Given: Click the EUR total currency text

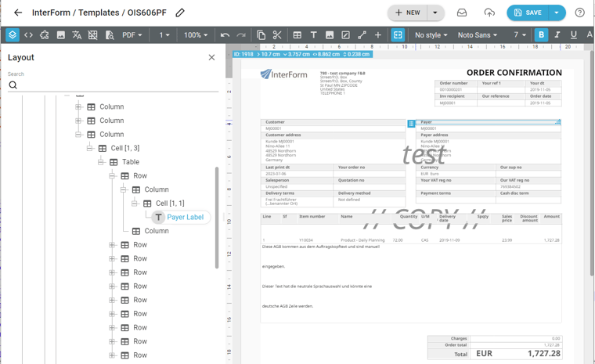Looking at the screenshot, I should coord(484,353).
